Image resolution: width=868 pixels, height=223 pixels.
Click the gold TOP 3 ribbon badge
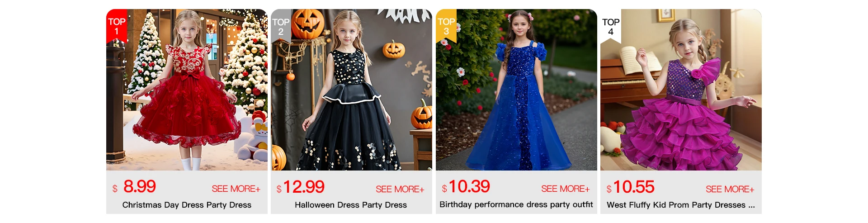(x=446, y=26)
